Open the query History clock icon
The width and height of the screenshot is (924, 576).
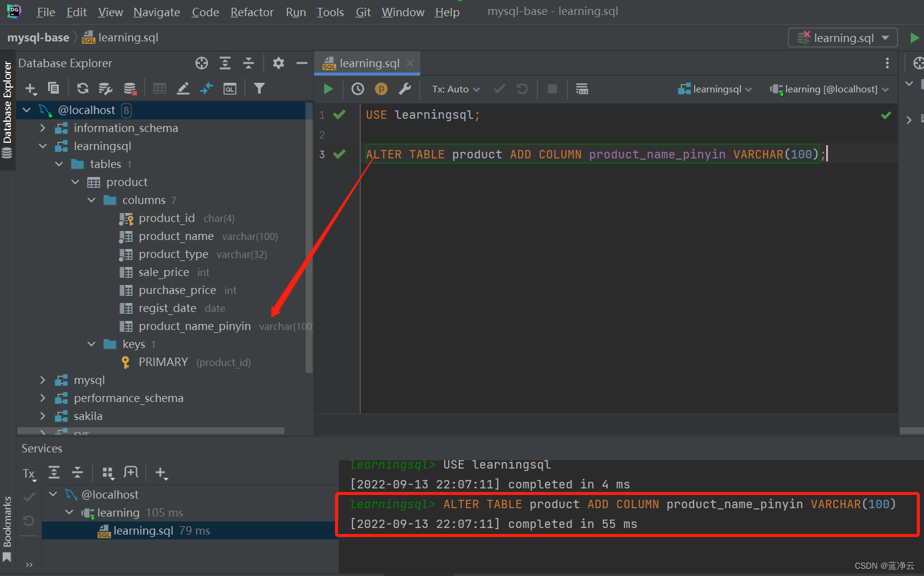[x=358, y=89]
